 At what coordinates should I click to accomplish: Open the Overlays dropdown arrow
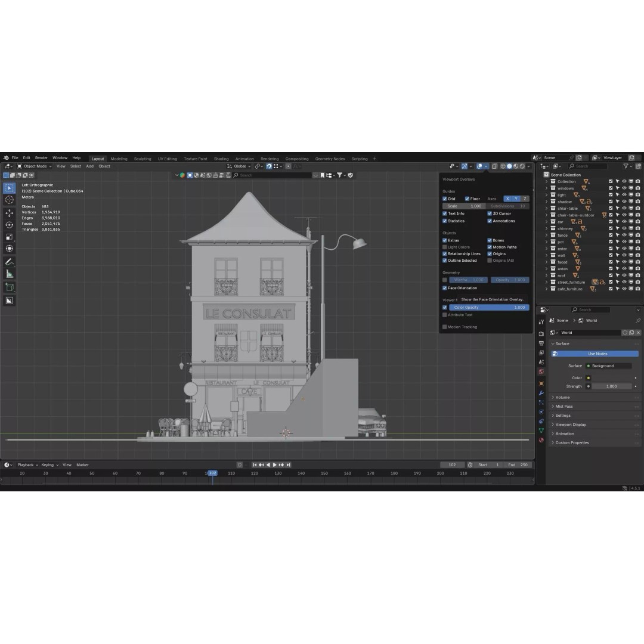click(x=487, y=166)
